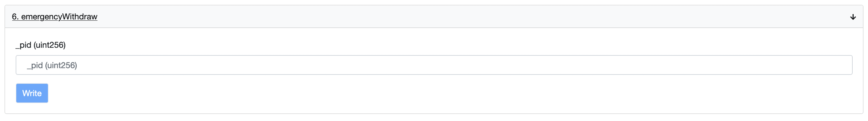The width and height of the screenshot is (868, 121).
Task: Click the gray header row of function 6
Action: (434, 17)
